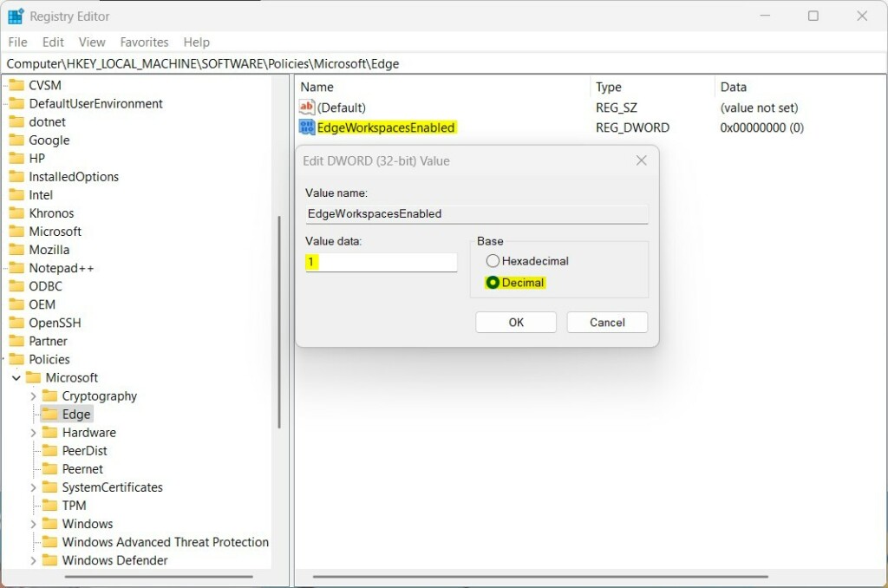Select the EdgeWorkspacesEnabled value name
The image size is (888, 588).
[x=386, y=127]
